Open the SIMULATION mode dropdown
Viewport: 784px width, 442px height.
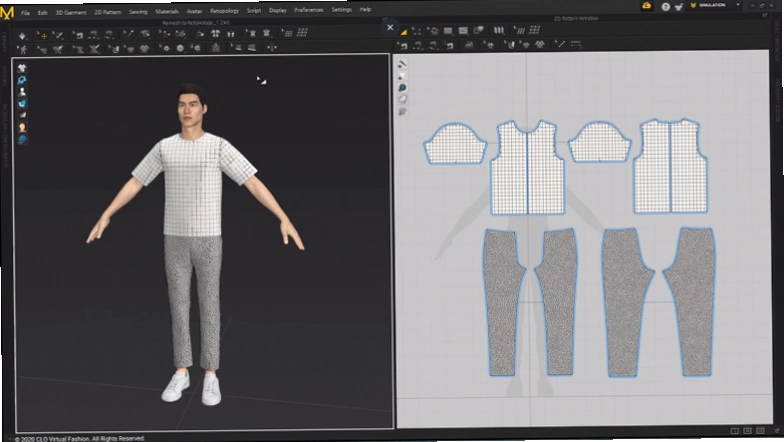[738, 5]
